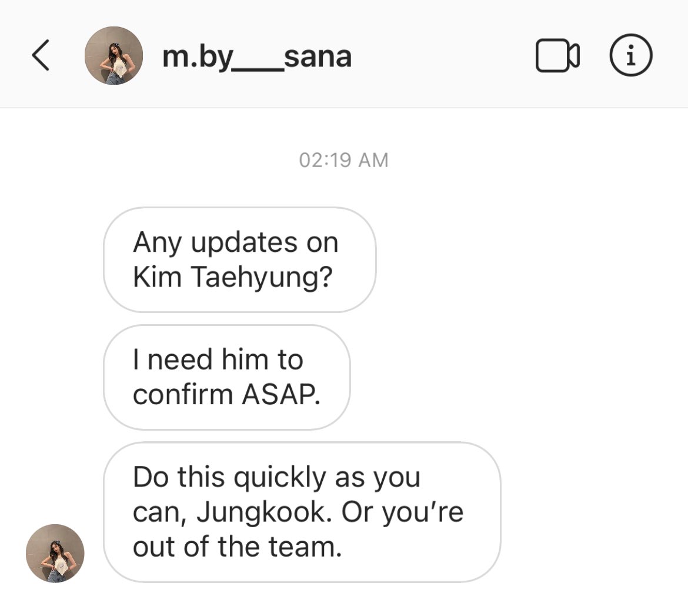The width and height of the screenshot is (688, 616).
Task: Click the 'Do this quickly' text in the last bubble
Action: (x=229, y=478)
